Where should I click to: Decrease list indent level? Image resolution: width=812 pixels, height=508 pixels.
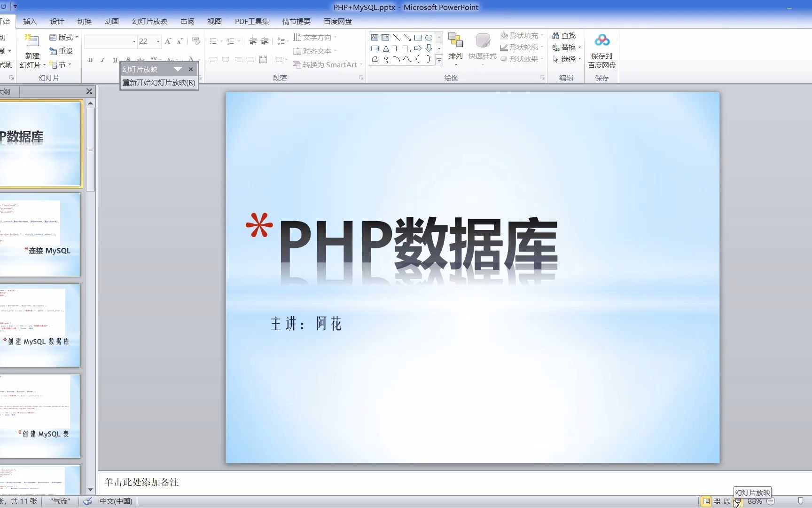click(253, 41)
